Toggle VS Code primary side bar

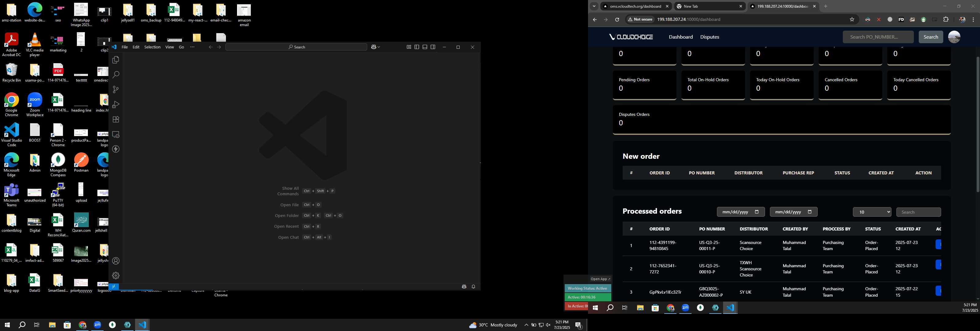point(417,47)
